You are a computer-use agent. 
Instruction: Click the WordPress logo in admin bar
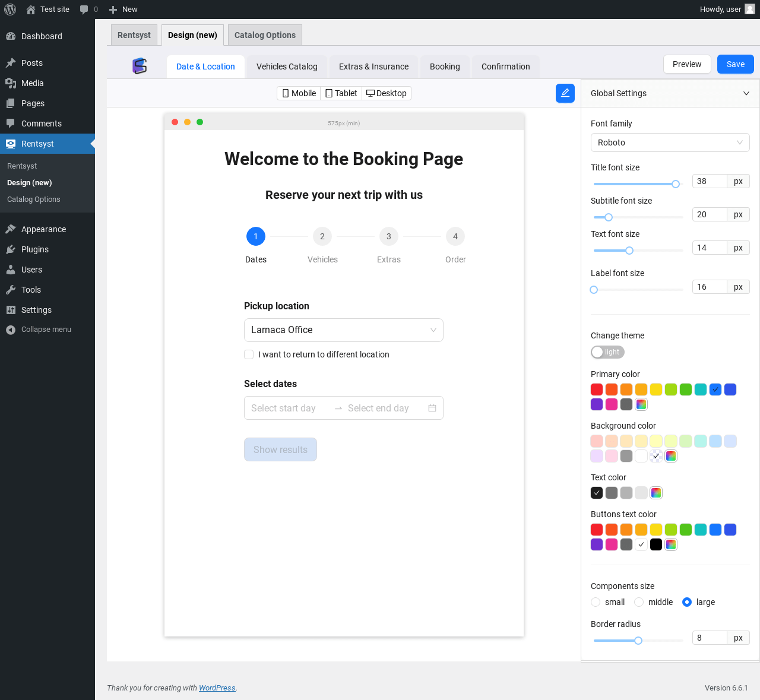tap(10, 9)
